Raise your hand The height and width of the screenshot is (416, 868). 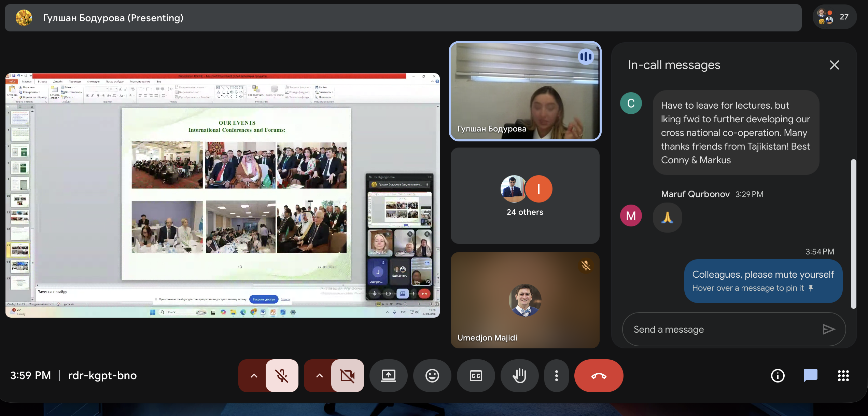click(x=519, y=376)
